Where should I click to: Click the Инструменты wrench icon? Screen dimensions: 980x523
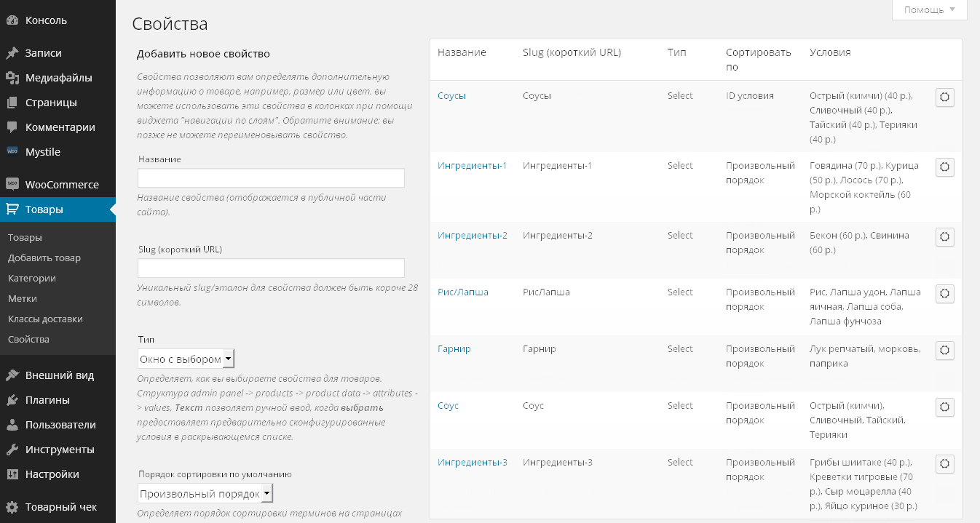click(12, 450)
